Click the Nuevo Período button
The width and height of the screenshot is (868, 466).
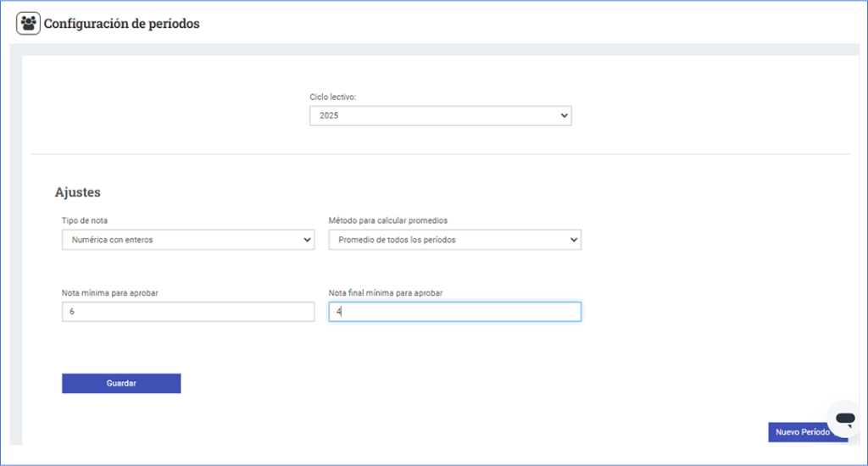pos(803,432)
